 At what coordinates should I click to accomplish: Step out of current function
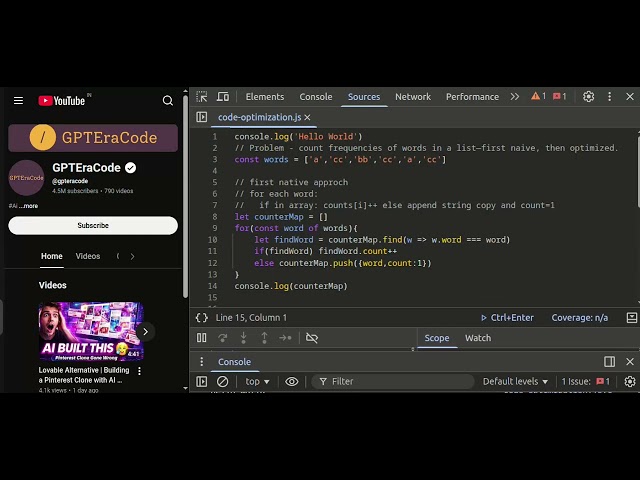(264, 338)
